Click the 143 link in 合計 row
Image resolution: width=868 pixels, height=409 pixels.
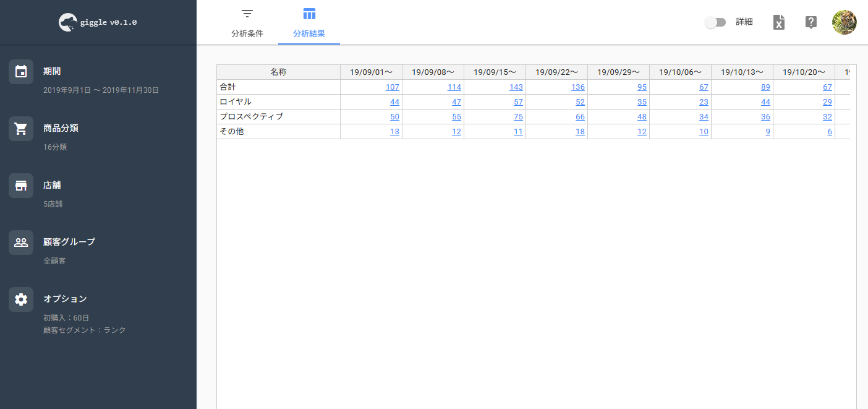pyautogui.click(x=516, y=87)
